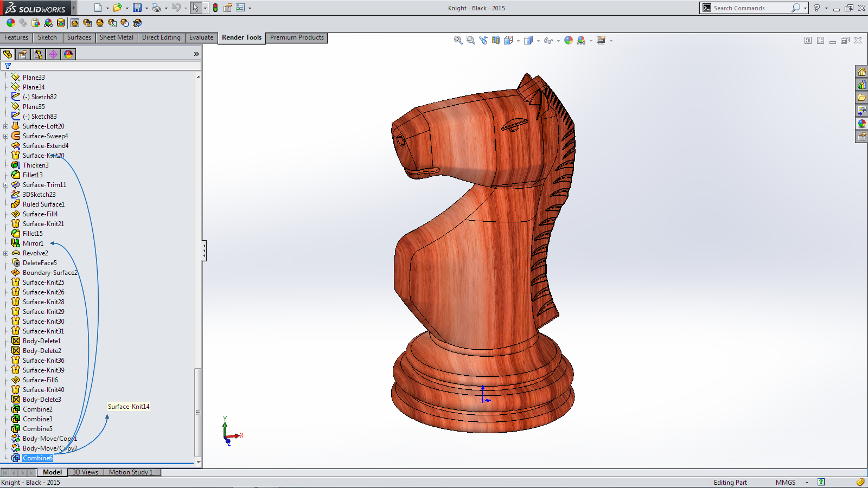Open the Evaluate tab
Image resolution: width=868 pixels, height=488 pixels.
click(x=201, y=37)
